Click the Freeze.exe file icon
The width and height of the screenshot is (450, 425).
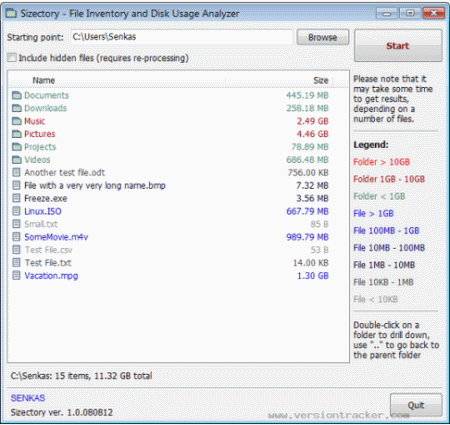click(x=16, y=198)
